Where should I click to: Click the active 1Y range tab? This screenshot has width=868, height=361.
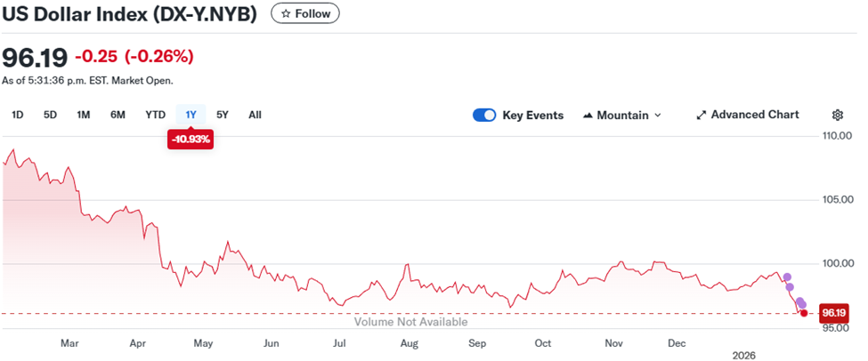pos(191,114)
